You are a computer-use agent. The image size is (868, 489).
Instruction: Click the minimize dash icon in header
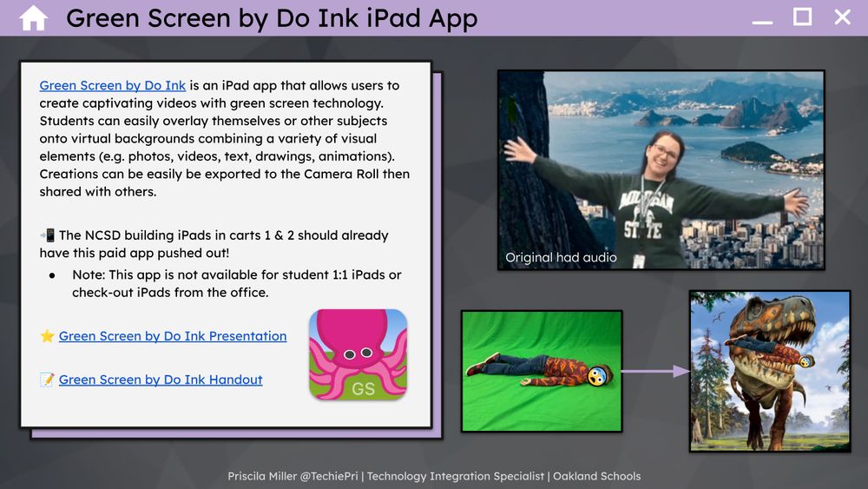click(762, 23)
